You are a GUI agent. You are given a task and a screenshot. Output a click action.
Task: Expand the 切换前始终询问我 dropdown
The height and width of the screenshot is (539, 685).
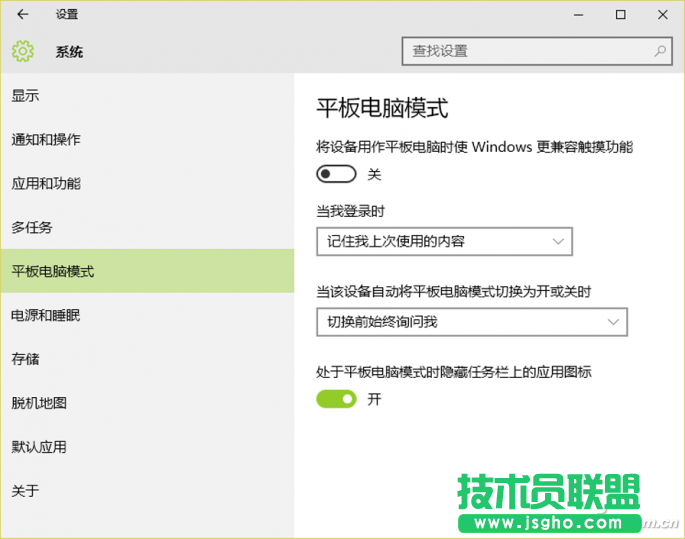tap(471, 322)
